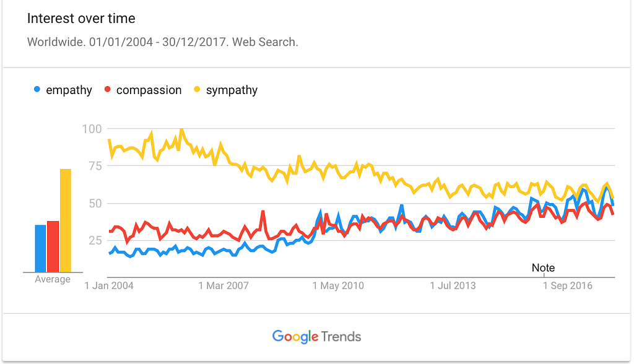Click the 1 May 2010 axis label
Screen dimensions: 634x364
(x=338, y=285)
